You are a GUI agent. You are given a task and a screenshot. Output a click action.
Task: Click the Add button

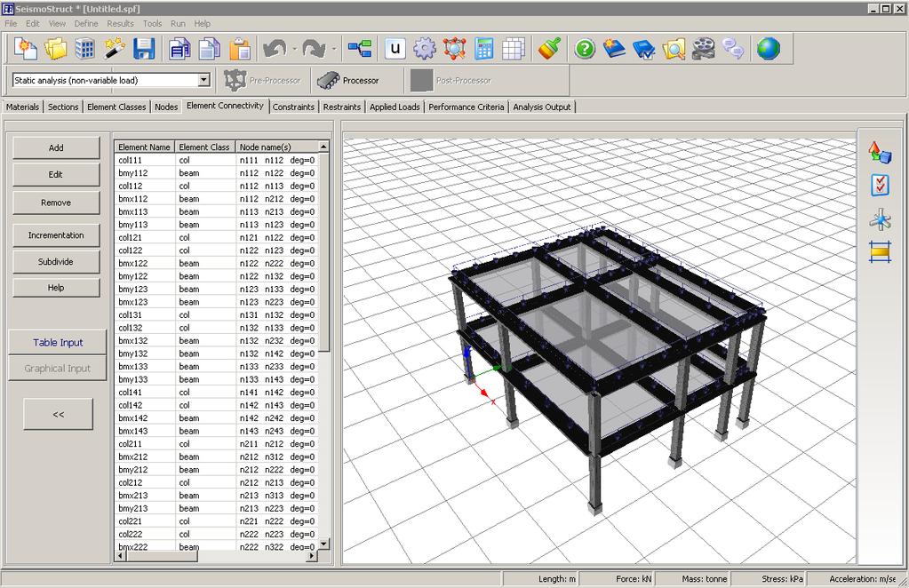(x=56, y=147)
